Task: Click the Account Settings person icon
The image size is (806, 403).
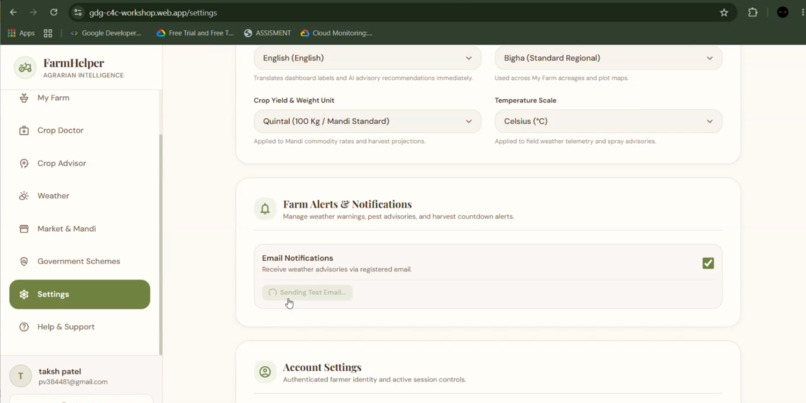Action: point(265,372)
